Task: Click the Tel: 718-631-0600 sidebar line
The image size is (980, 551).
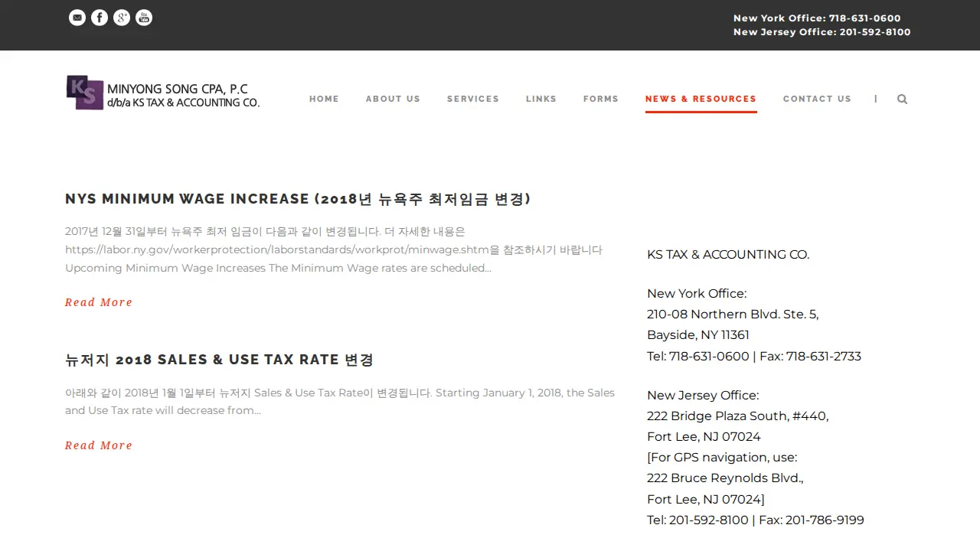Action: [754, 356]
